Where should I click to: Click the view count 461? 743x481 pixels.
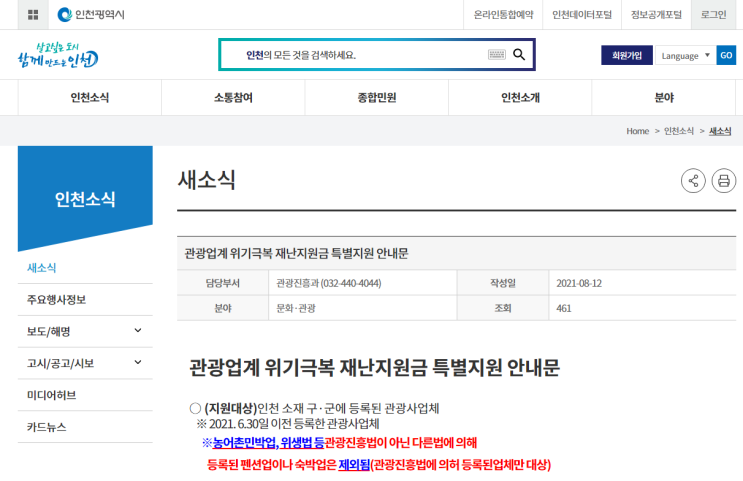point(563,309)
